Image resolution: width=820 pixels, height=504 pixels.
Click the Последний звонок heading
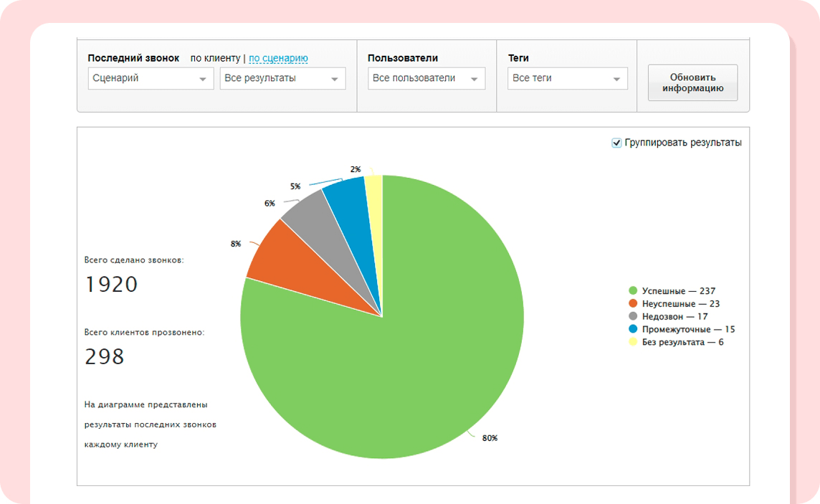click(133, 58)
